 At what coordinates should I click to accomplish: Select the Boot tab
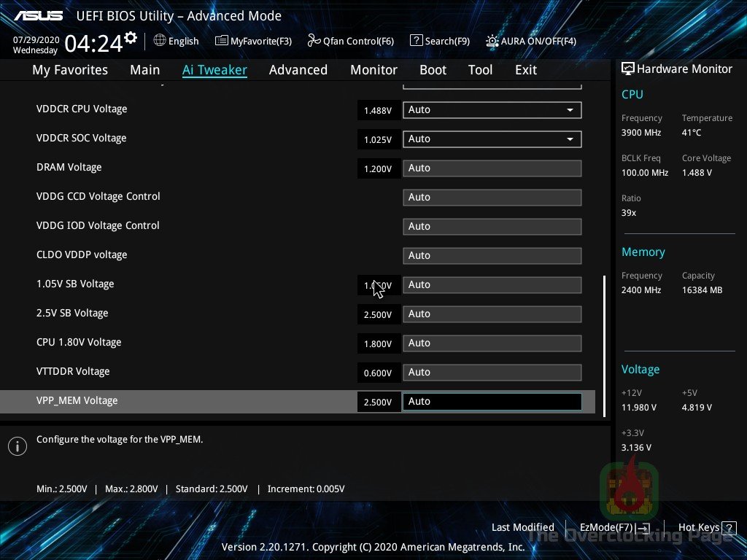(433, 69)
